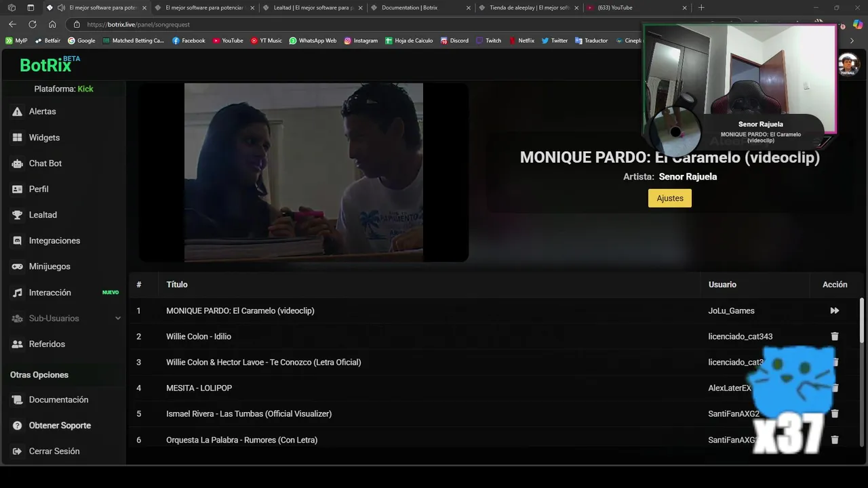Open the WhatsApp Web bookmark
This screenshot has width=868, height=488.
pos(313,41)
